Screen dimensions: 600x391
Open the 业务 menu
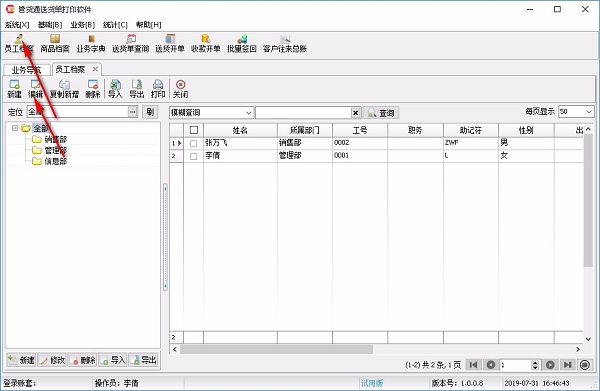(83, 25)
